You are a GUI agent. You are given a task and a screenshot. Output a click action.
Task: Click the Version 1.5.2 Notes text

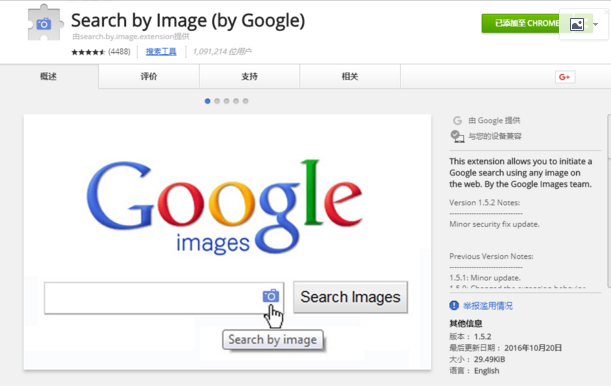point(484,203)
